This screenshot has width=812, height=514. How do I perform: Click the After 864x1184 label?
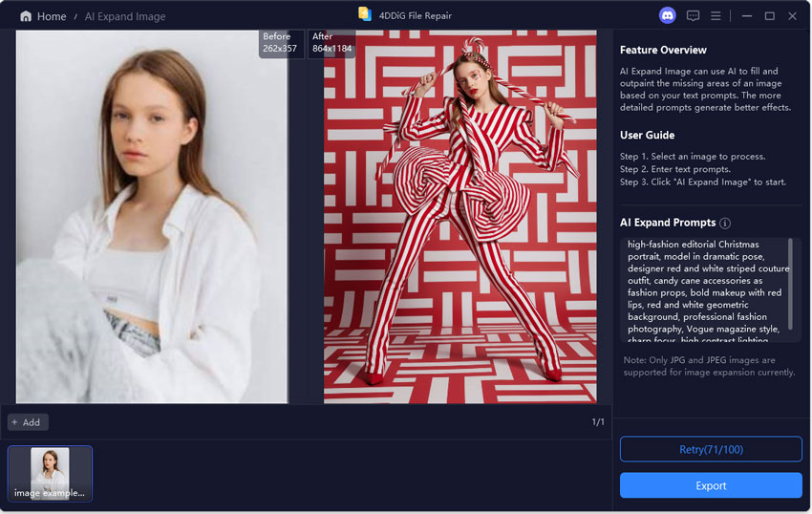pyautogui.click(x=331, y=43)
